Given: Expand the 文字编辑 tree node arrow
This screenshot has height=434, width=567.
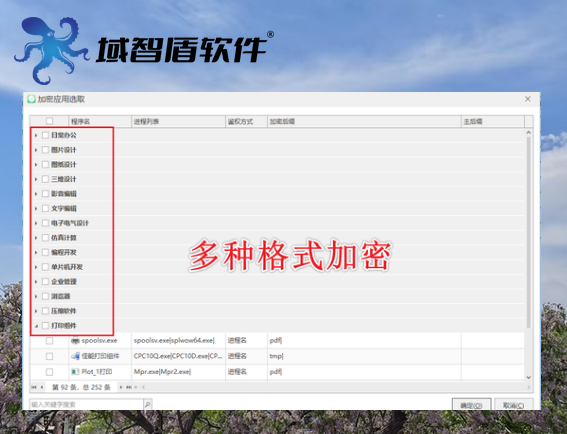Looking at the screenshot, I should pyautogui.click(x=36, y=209).
